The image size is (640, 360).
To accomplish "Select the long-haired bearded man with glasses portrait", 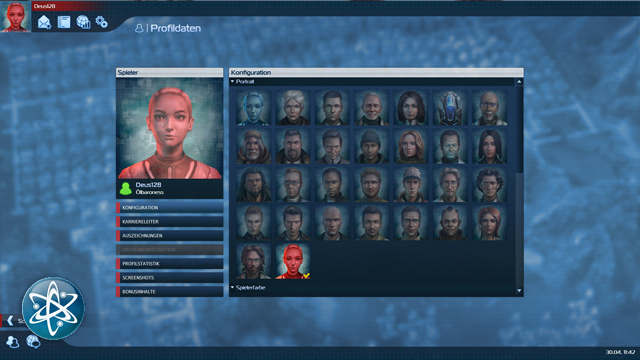I will click(253, 261).
